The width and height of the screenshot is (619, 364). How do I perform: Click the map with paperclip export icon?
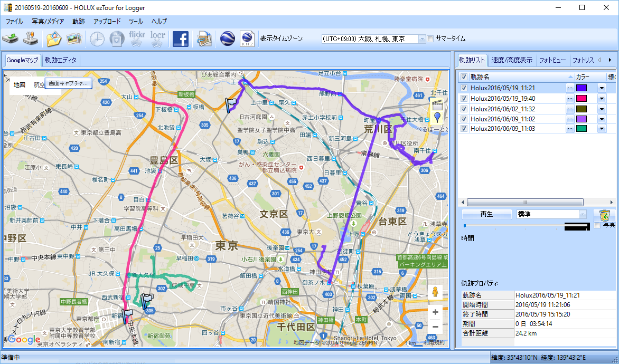pyautogui.click(x=204, y=39)
